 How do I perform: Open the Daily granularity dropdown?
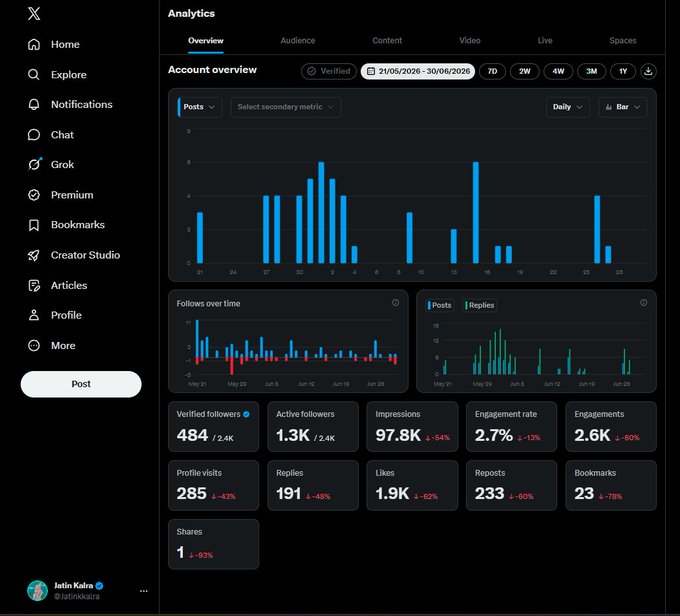pos(567,107)
